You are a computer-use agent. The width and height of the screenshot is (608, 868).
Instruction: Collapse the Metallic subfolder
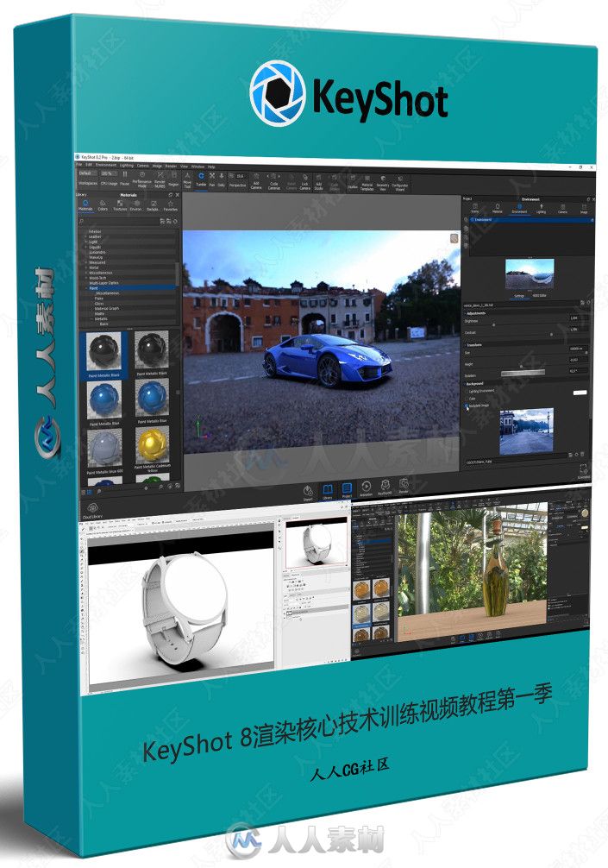[x=91, y=319]
